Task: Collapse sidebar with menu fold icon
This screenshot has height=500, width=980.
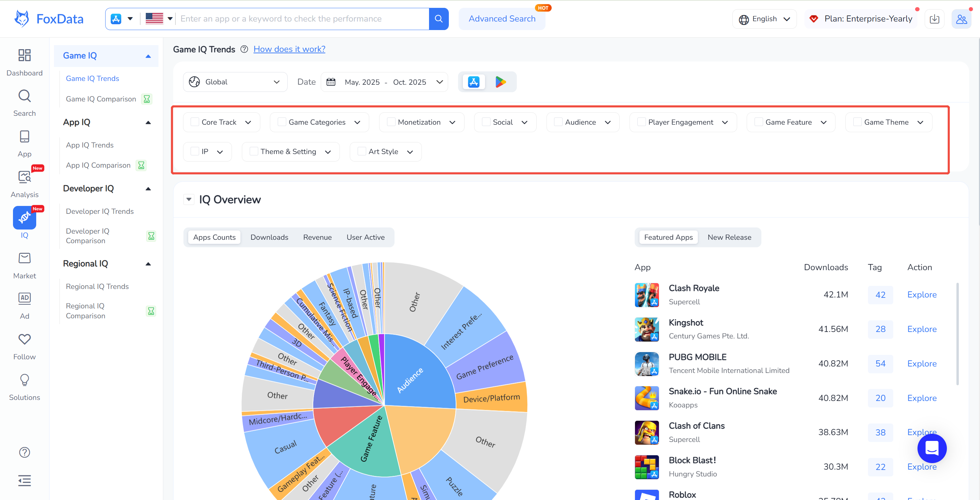Action: (24, 480)
